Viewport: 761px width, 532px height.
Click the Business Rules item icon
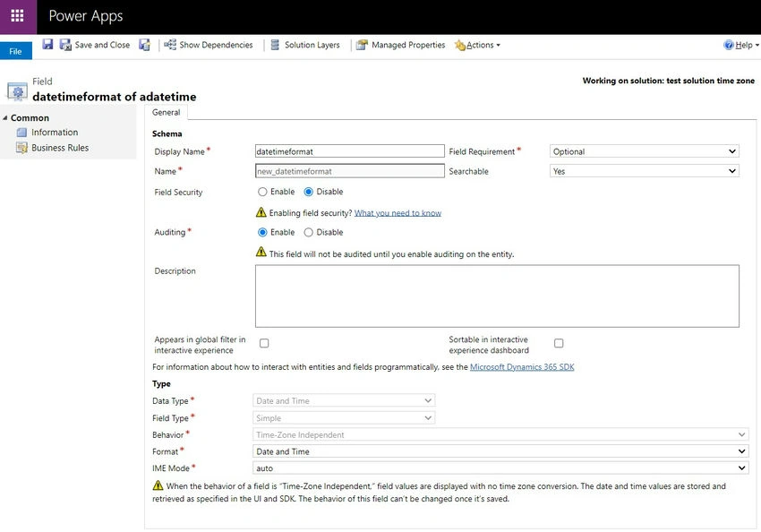point(21,148)
